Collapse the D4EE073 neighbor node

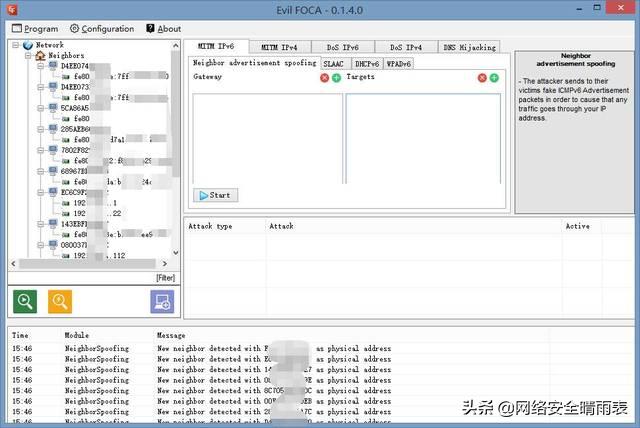pos(40,87)
